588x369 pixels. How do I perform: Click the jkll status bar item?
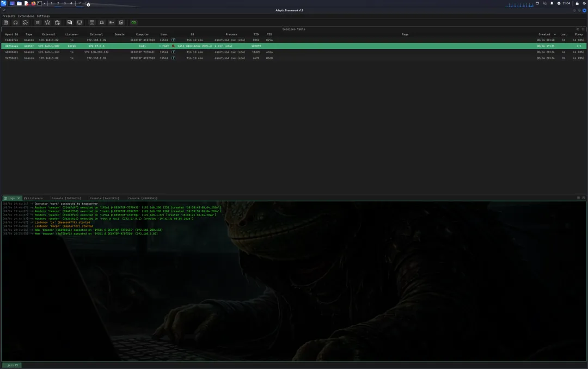tap(13, 365)
